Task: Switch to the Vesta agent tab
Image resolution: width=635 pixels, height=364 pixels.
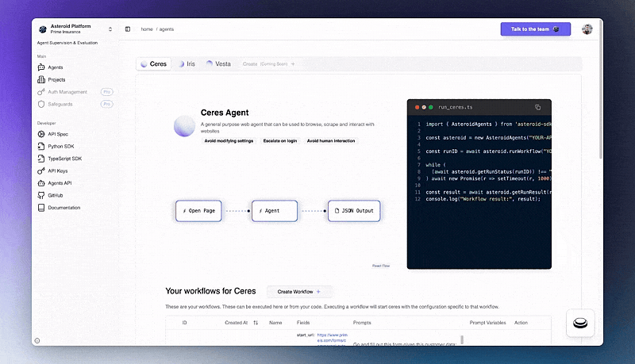Action: 218,63
